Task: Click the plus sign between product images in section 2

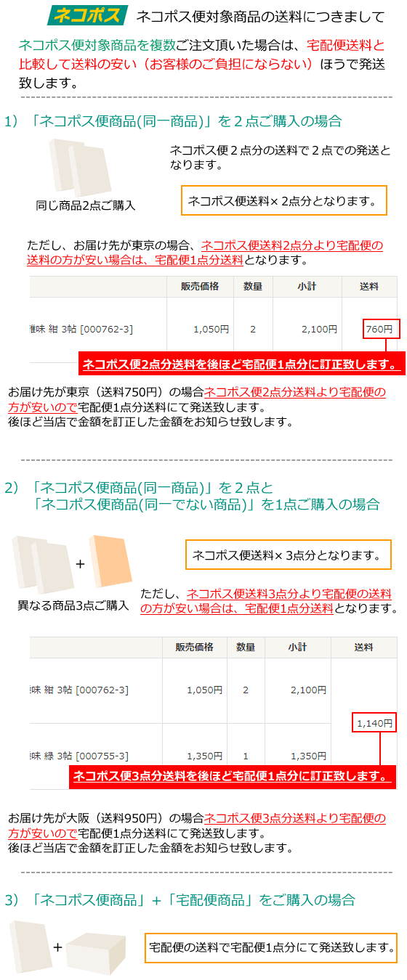Action: pyautogui.click(x=81, y=564)
